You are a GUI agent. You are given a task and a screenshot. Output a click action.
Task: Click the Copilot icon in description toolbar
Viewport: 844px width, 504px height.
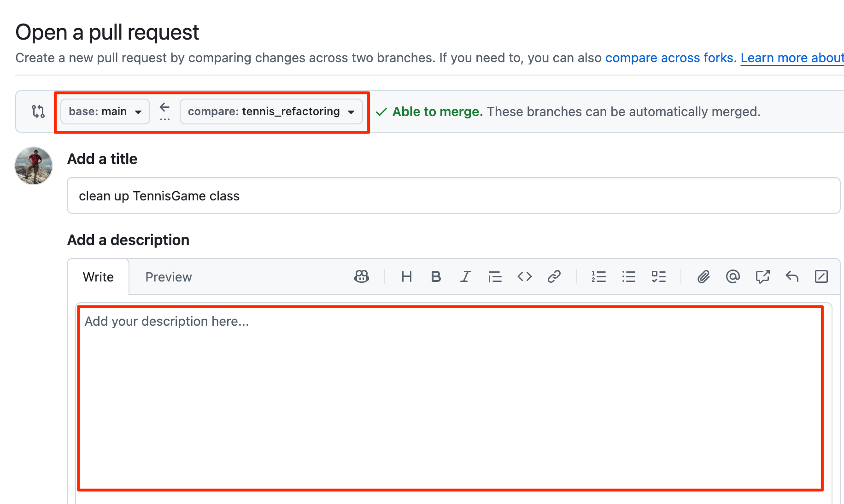362,276
